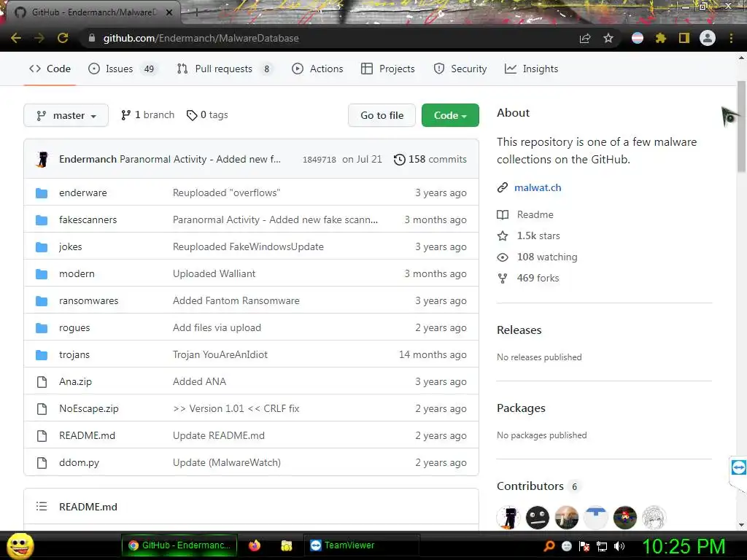Click the first Endermanch contributor avatar

tap(508, 518)
